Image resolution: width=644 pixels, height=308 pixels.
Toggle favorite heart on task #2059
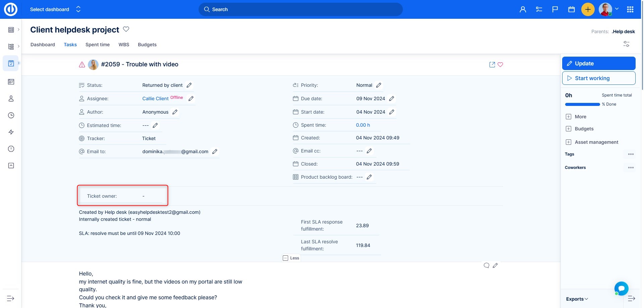pyautogui.click(x=500, y=65)
